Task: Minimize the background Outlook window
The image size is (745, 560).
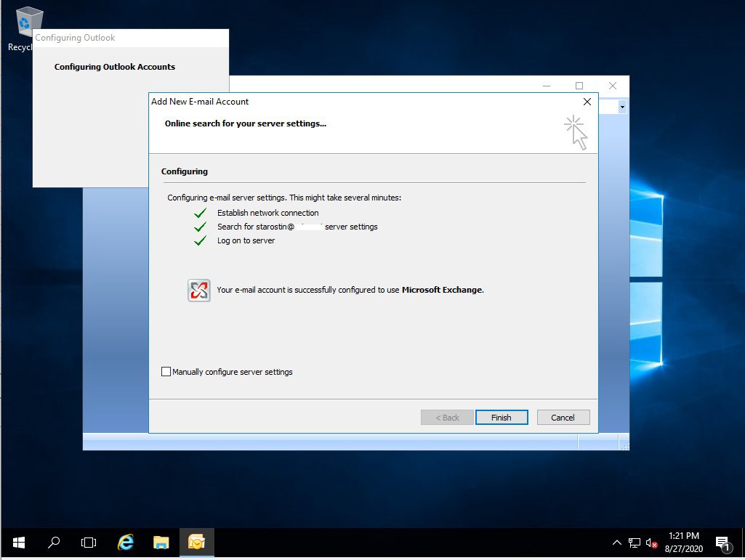Action: [547, 86]
